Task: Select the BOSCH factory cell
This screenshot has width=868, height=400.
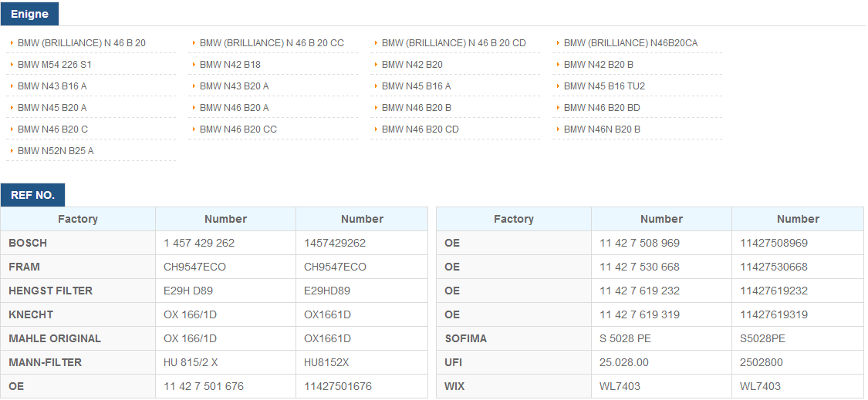Action: [78, 243]
